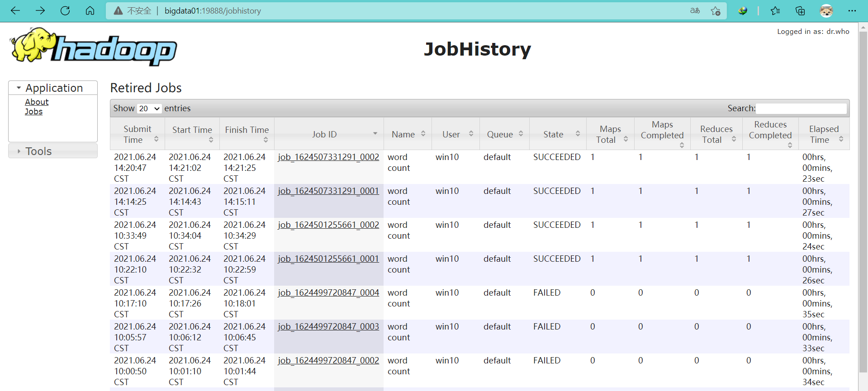This screenshot has width=868, height=391.
Task: Click the not secure warning icon
Action: pyautogui.click(x=118, y=10)
